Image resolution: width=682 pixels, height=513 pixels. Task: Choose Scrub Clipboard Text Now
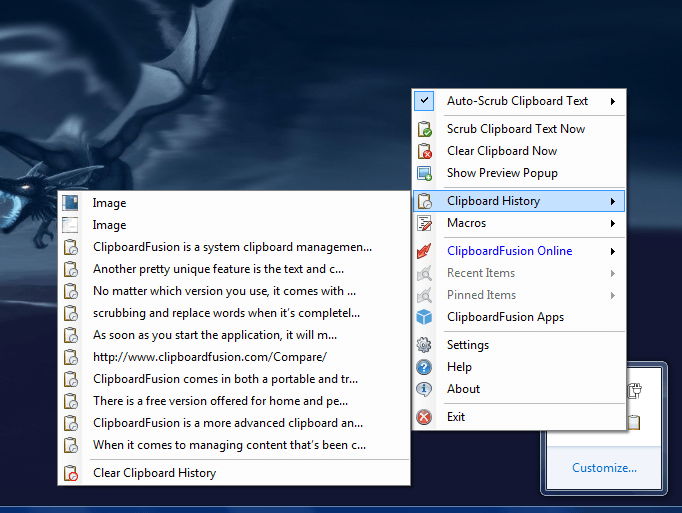pyautogui.click(x=516, y=129)
